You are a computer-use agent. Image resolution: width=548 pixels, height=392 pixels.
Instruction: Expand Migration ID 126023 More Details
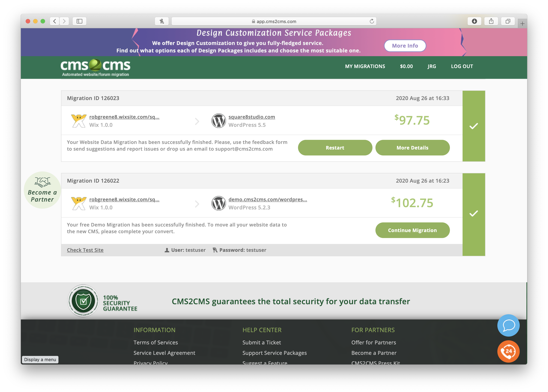tap(412, 148)
